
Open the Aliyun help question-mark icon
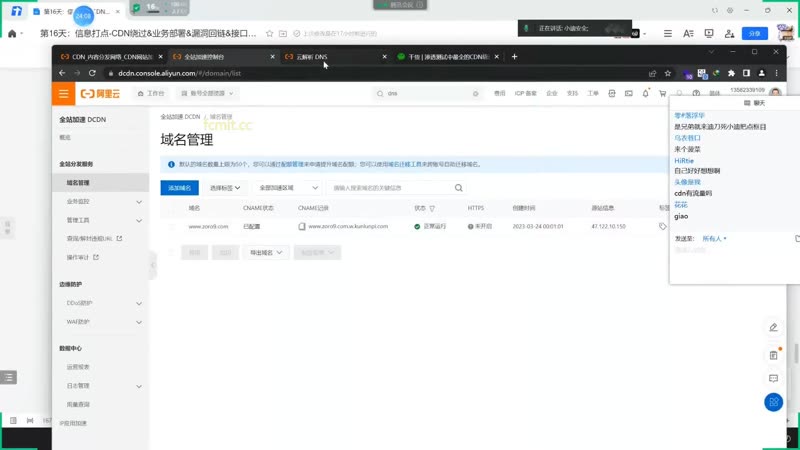[x=696, y=93]
